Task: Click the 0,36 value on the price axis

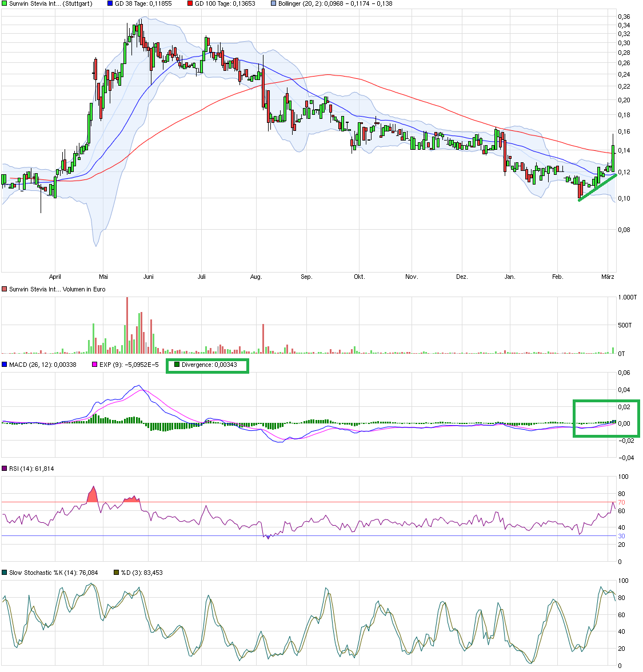Action: coord(624,17)
